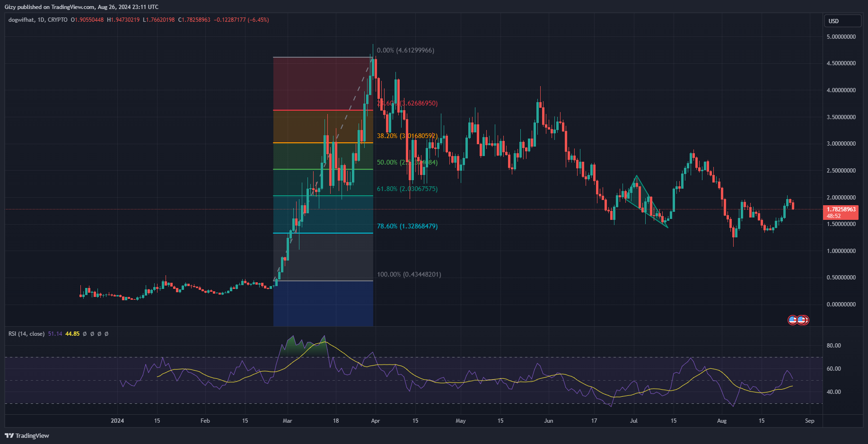Click the 2.00000000 price axis label
Viewport: 868px width, 444px height.
pos(841,198)
